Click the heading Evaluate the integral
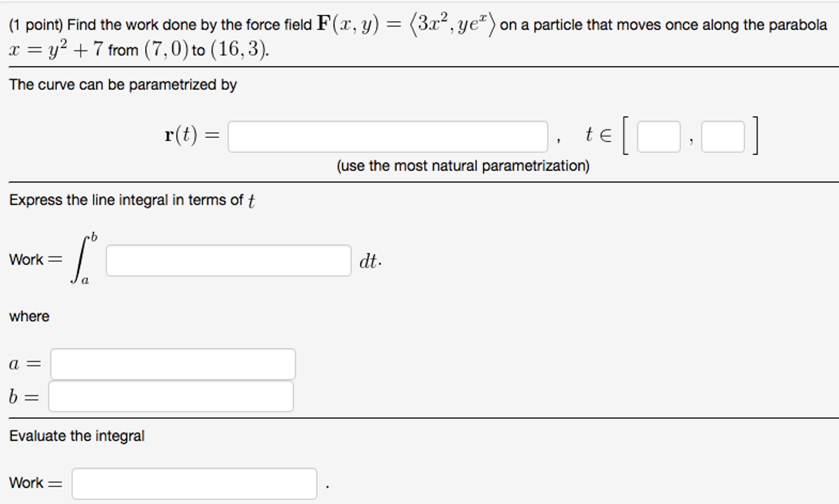839x504 pixels. (77, 436)
